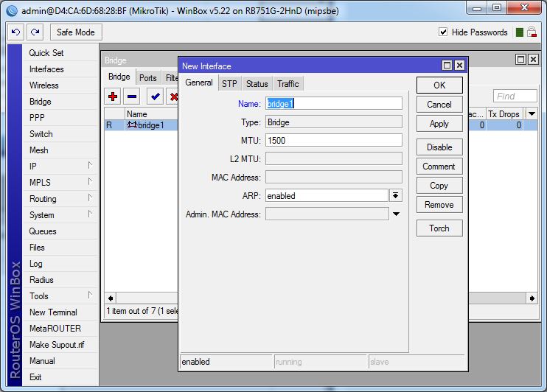
Task: Click the Apply button
Action: click(x=439, y=124)
